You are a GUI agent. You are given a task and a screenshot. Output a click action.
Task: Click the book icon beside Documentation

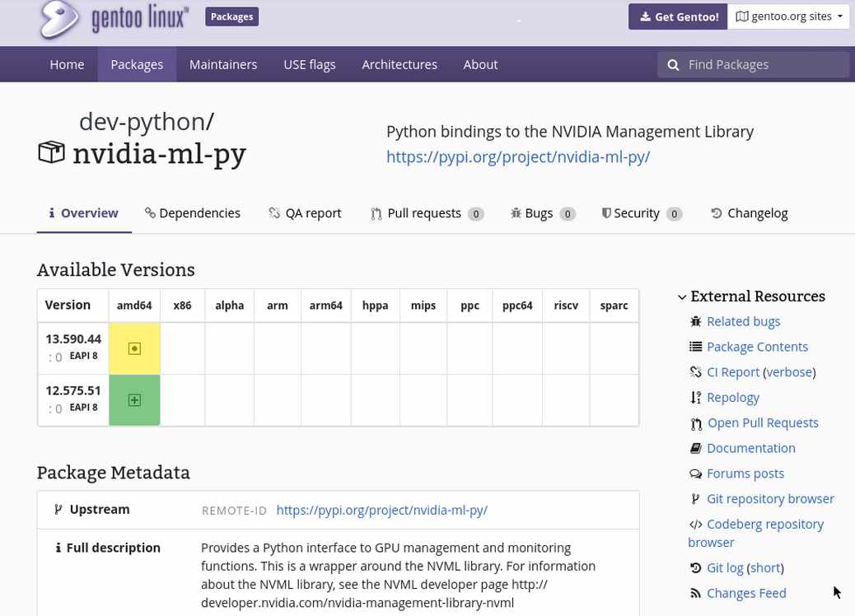tap(695, 448)
